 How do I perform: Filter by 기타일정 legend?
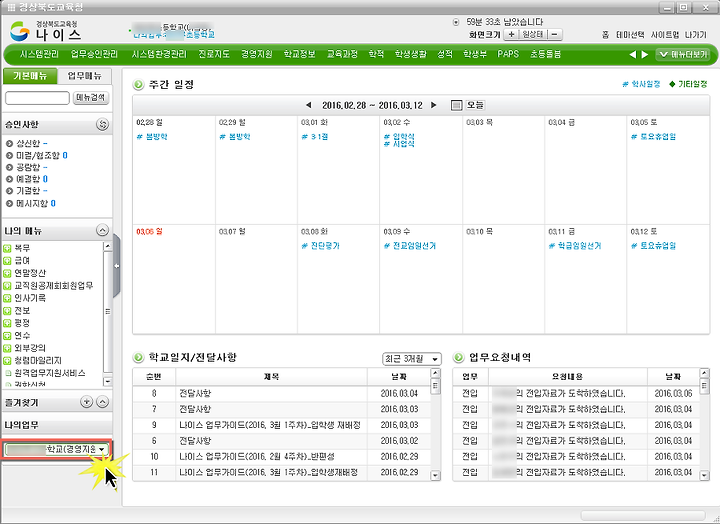click(x=688, y=84)
